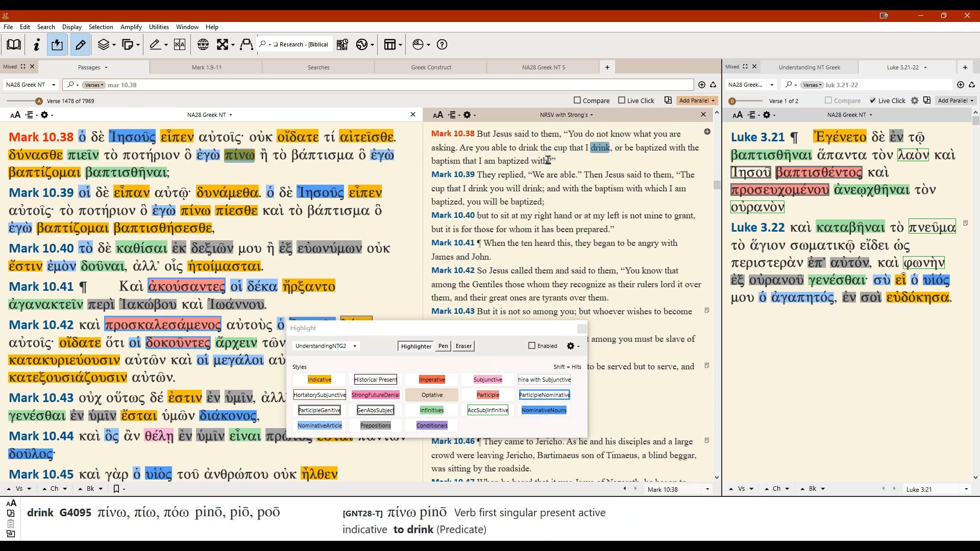980x551 pixels.
Task: Open the Amplify menu
Action: tap(131, 27)
